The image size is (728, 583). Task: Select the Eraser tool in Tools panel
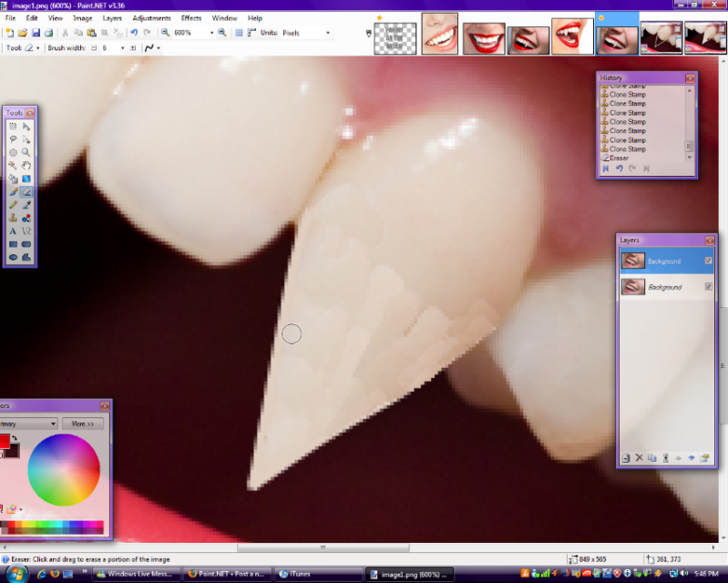click(26, 191)
